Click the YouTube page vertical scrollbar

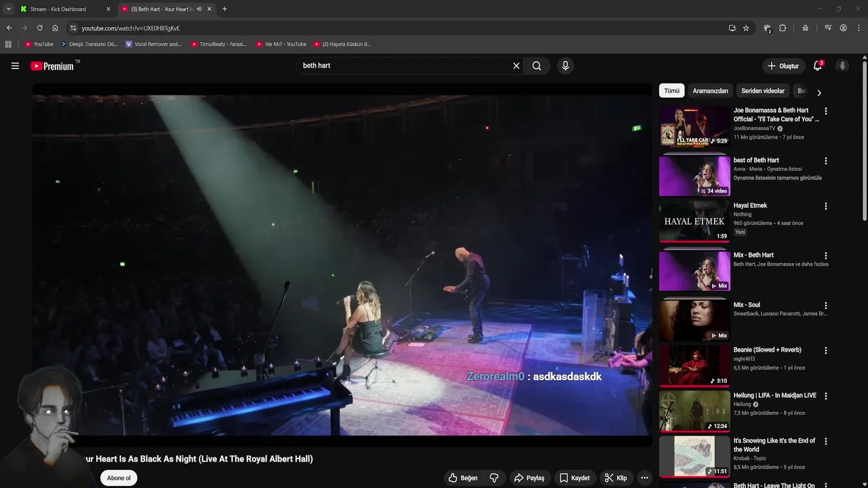[x=865, y=140]
